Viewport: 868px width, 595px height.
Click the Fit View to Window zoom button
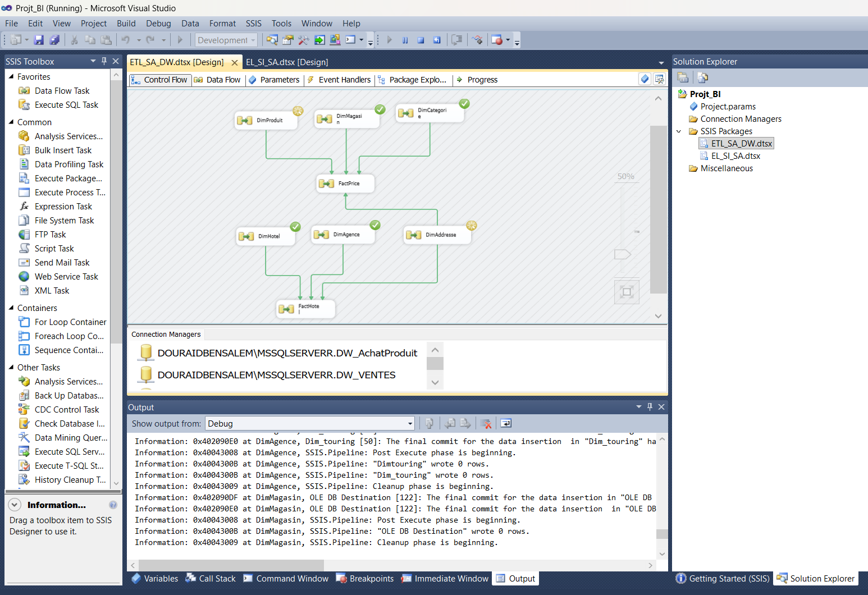tap(627, 292)
